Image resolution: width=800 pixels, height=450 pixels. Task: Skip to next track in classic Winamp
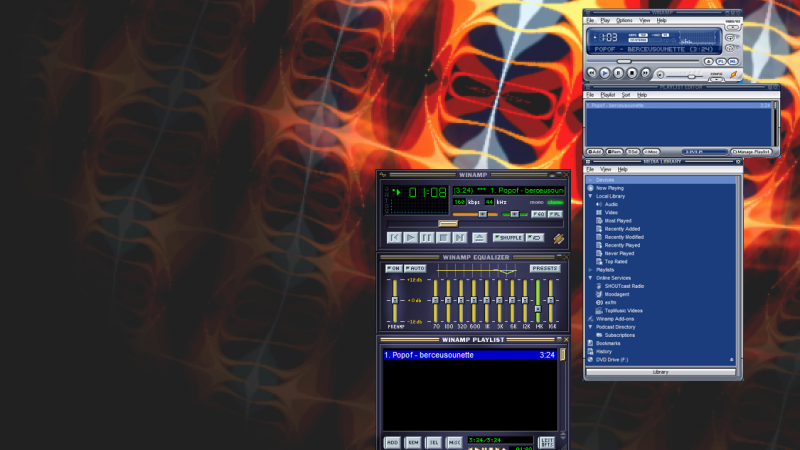click(460, 238)
